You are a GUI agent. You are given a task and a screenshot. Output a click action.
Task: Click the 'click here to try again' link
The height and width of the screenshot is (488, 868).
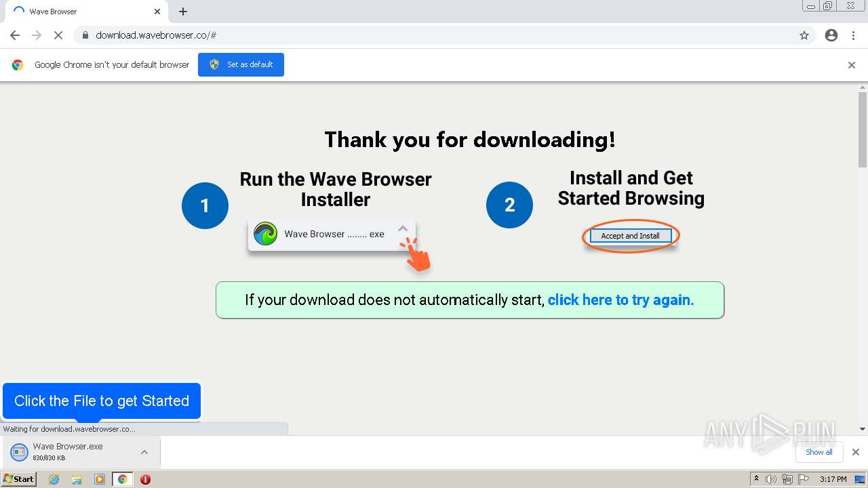[x=620, y=300]
